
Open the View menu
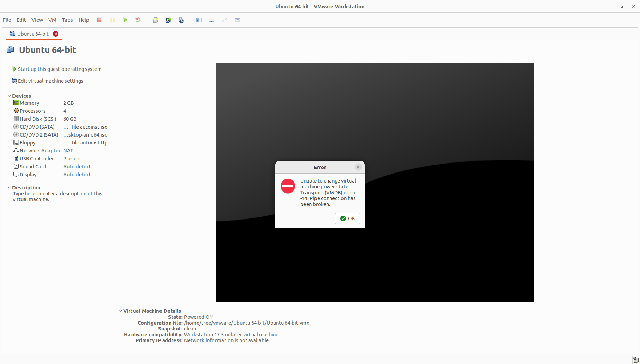coord(37,20)
